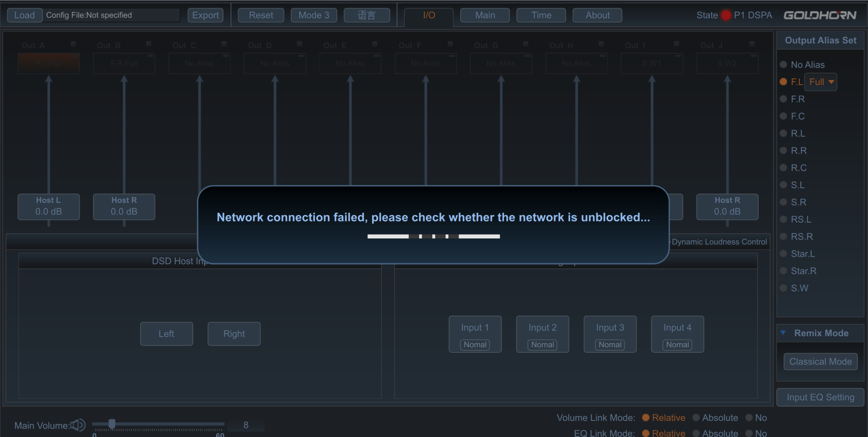Collapse the Remix Mode section

[783, 333]
